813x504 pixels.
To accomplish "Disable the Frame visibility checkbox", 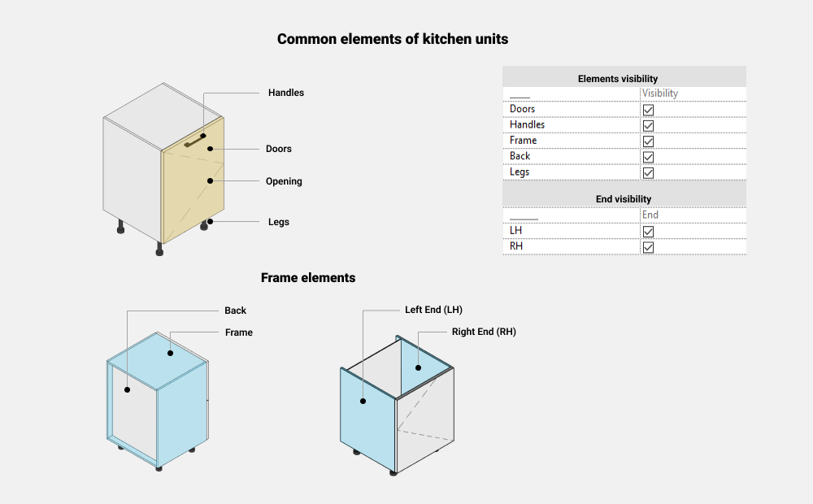I will [x=649, y=141].
